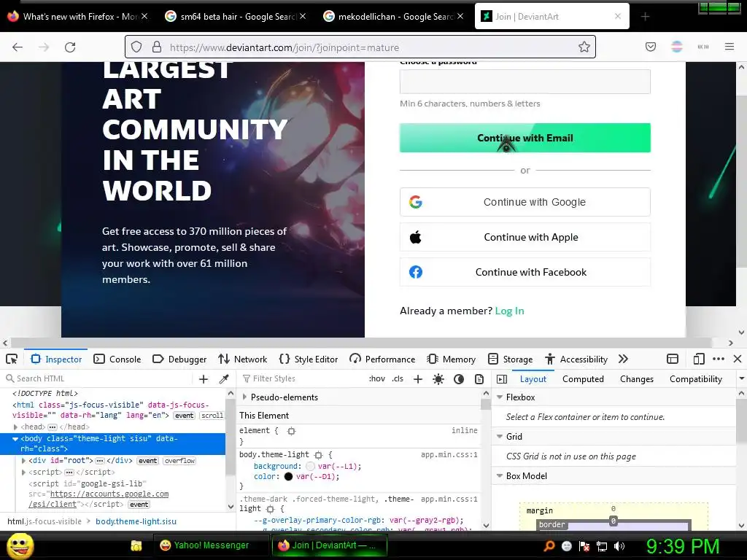Show site security padlock info
The image size is (747, 560).
[x=157, y=47]
